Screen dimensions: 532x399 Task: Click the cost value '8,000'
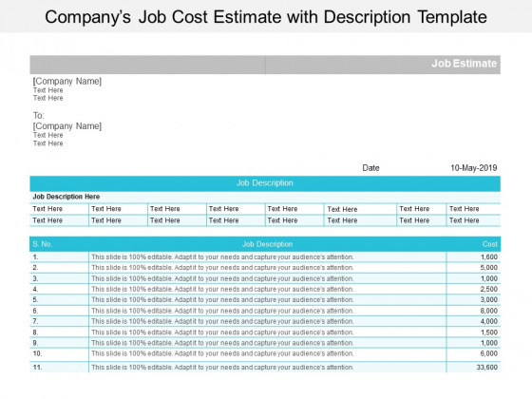pyautogui.click(x=489, y=311)
